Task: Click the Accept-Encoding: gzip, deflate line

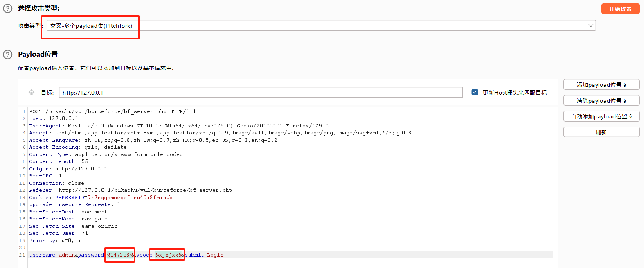Action: pos(78,147)
